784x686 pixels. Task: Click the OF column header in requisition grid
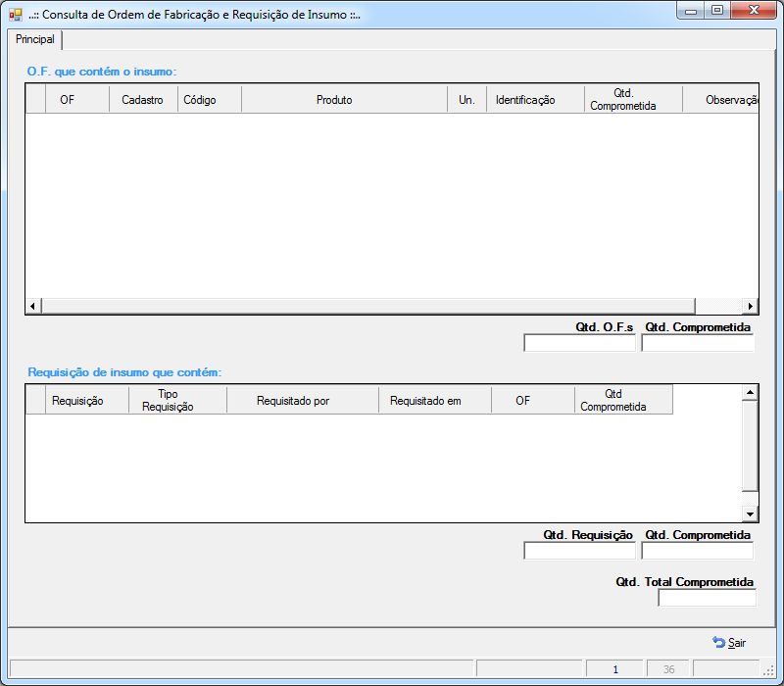pos(533,401)
